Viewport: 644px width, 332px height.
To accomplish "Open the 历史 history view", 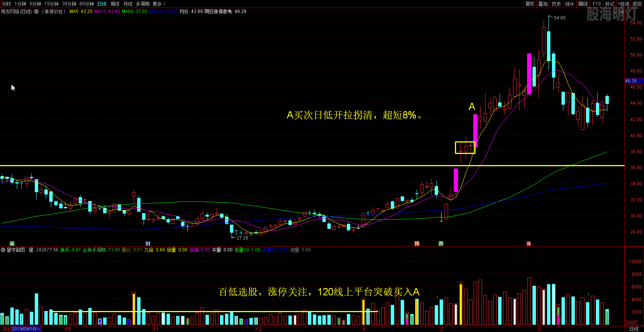I will 557,4.
